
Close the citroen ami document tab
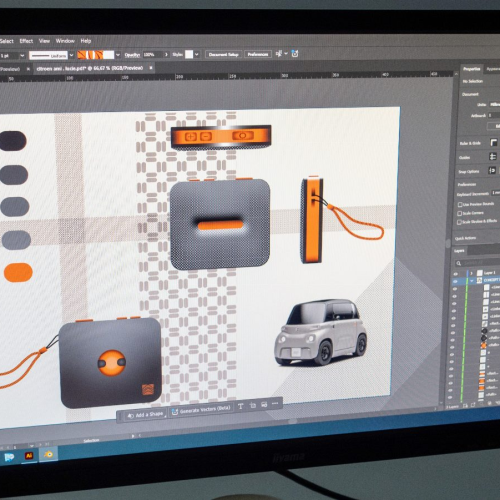[x=151, y=68]
